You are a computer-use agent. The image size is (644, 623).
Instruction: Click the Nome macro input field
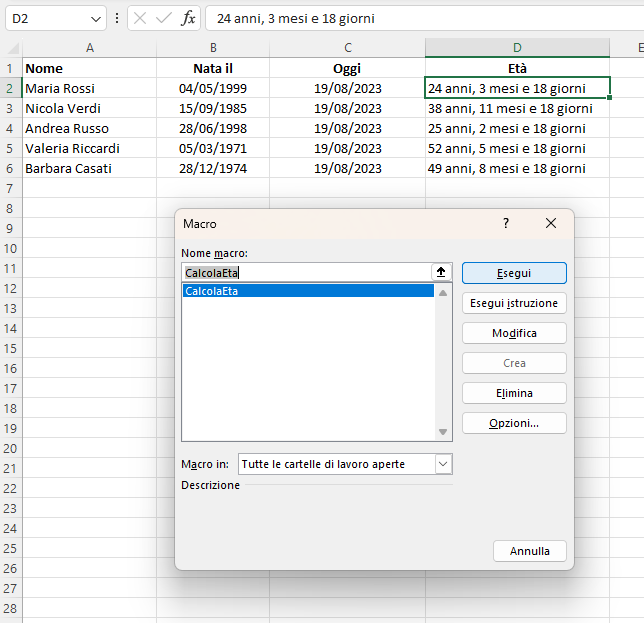click(306, 273)
